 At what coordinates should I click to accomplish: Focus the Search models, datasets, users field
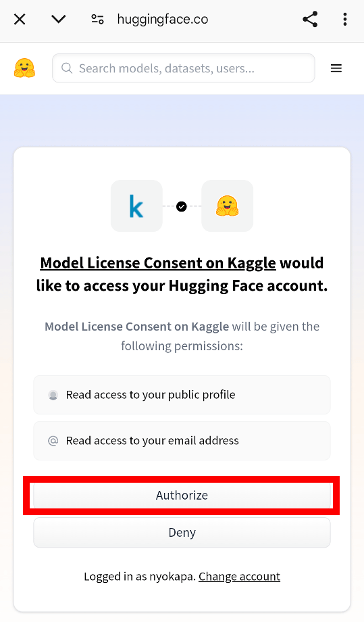pos(184,68)
